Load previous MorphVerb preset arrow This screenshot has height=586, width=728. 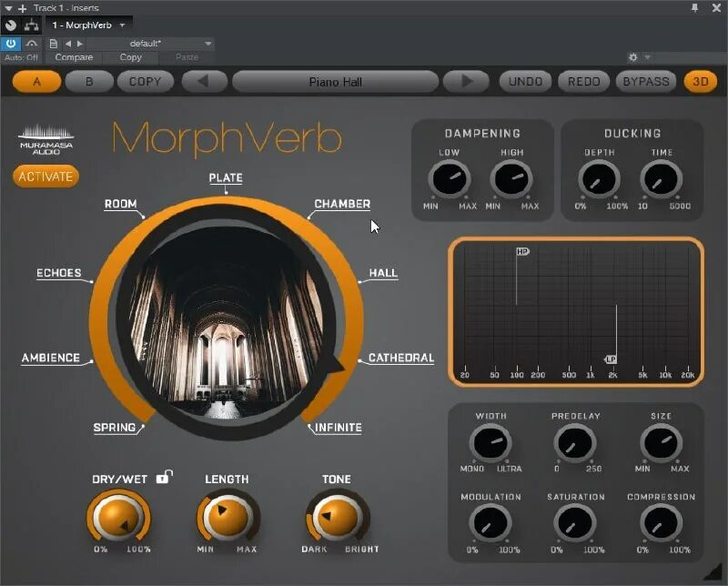(204, 82)
